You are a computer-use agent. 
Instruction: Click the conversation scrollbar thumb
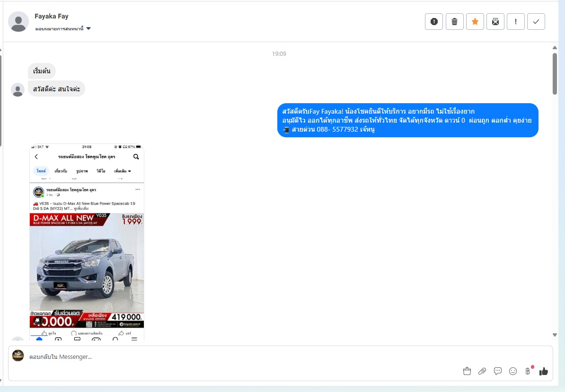(x=555, y=74)
